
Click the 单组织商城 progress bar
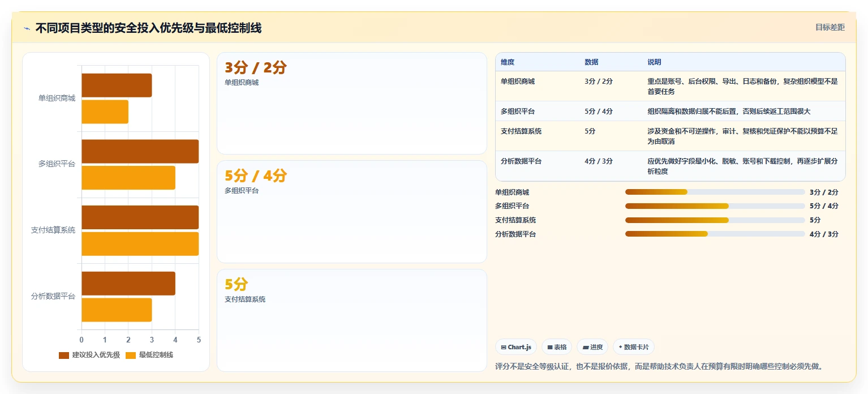(715, 192)
